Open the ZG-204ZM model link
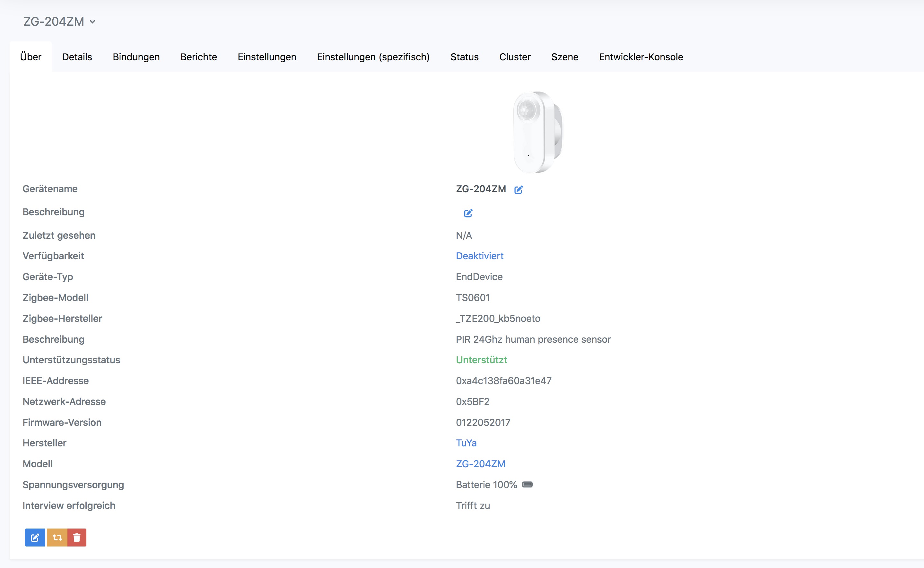Viewport: 924px width, 568px height. point(480,464)
